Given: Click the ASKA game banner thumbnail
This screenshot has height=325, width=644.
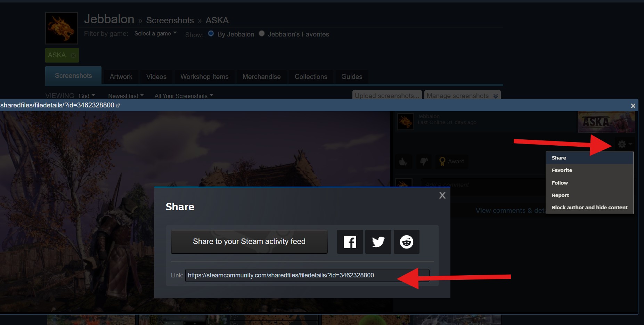Looking at the screenshot, I should pos(606,122).
